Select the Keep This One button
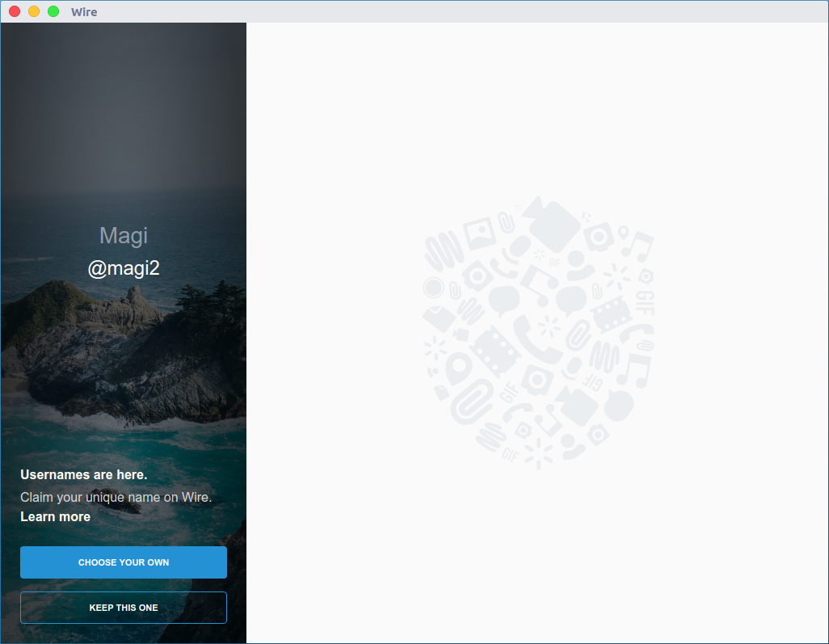 (x=123, y=608)
